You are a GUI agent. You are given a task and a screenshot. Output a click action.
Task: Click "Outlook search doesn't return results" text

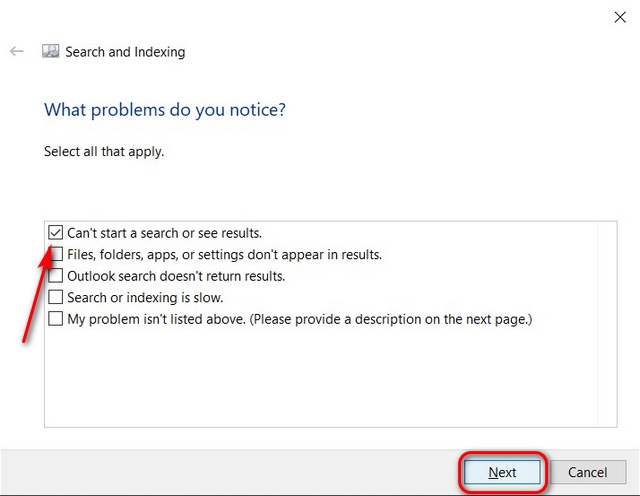[x=176, y=276]
